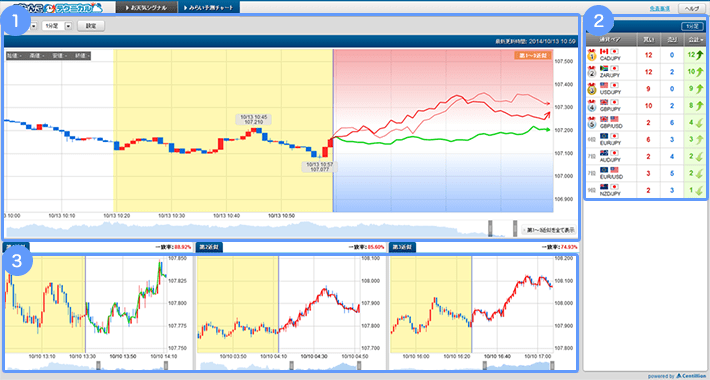Open the currency pair dropdown left of 1分足
The width and height of the screenshot is (710, 380).
[34, 26]
